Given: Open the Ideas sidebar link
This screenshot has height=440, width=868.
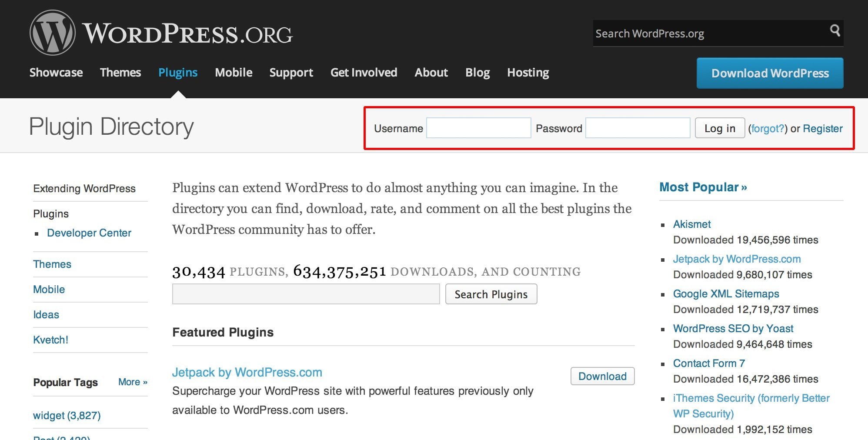Looking at the screenshot, I should (x=46, y=315).
